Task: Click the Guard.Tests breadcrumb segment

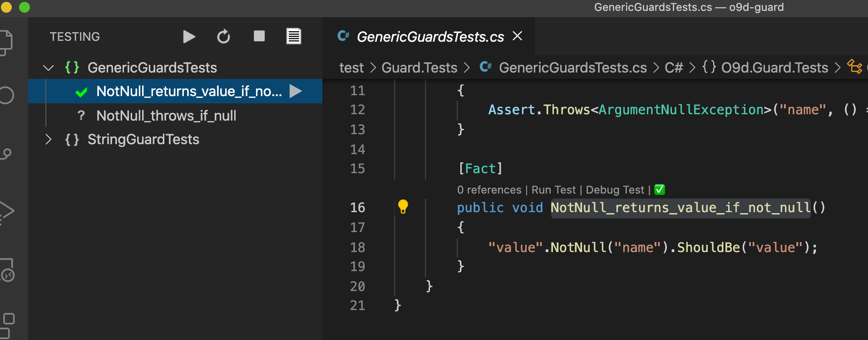Action: coord(419,68)
